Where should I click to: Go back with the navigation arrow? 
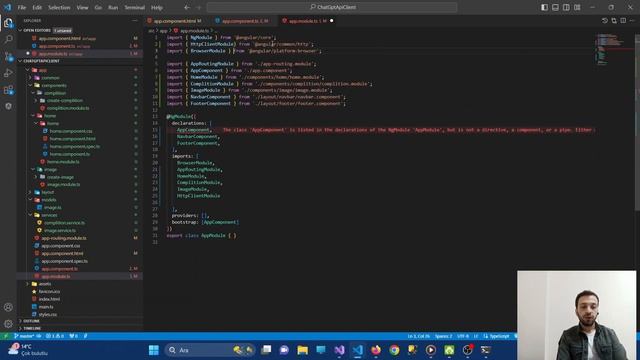(187, 7)
